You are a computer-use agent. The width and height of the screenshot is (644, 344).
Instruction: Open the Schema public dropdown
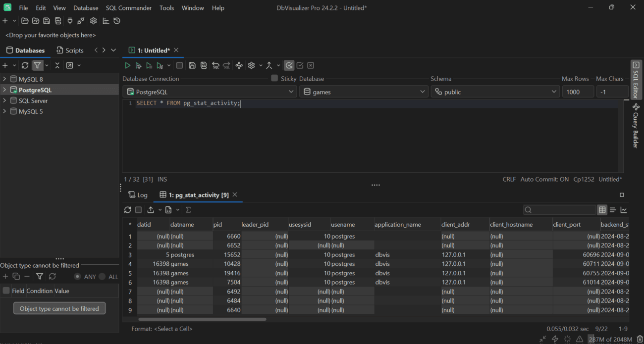(495, 92)
